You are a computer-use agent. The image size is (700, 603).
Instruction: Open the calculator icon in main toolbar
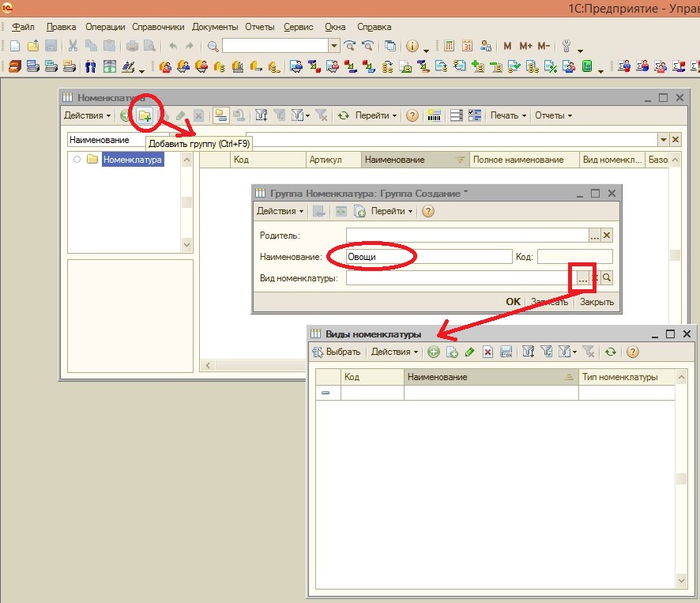[x=449, y=46]
